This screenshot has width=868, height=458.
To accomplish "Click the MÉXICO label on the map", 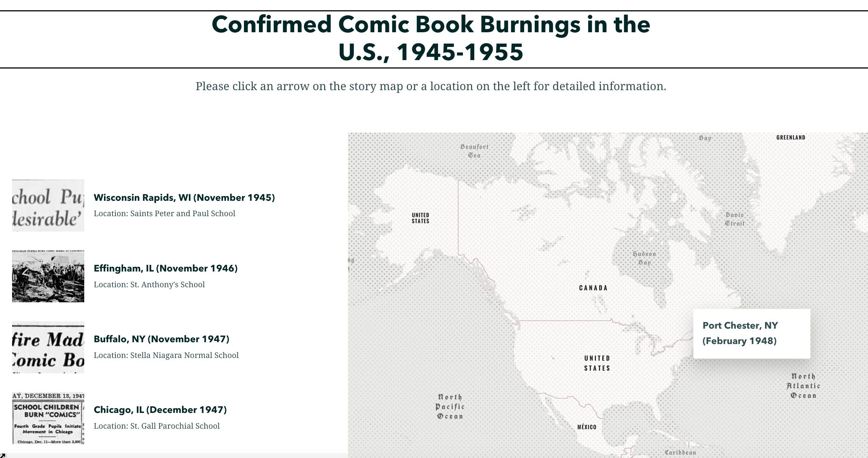I will pos(586,426).
